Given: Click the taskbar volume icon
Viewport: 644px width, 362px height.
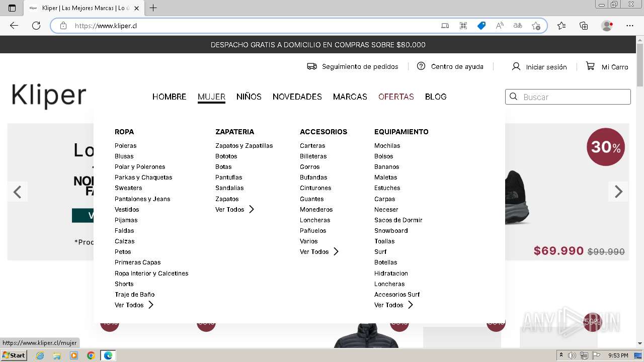Looking at the screenshot, I should pos(572,355).
